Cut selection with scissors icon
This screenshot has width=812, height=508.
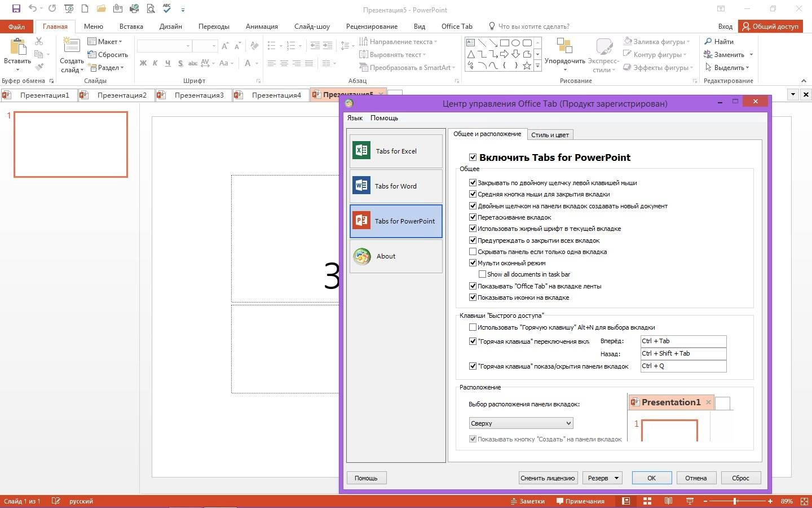pyautogui.click(x=39, y=41)
